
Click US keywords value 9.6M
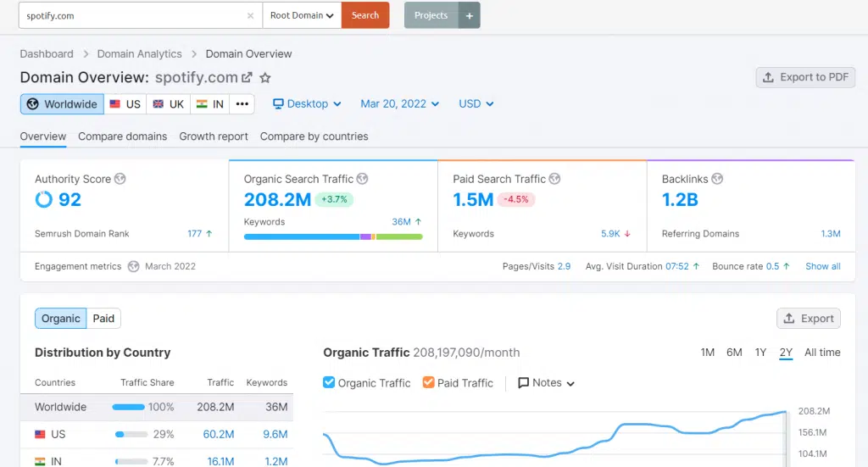[275, 434]
